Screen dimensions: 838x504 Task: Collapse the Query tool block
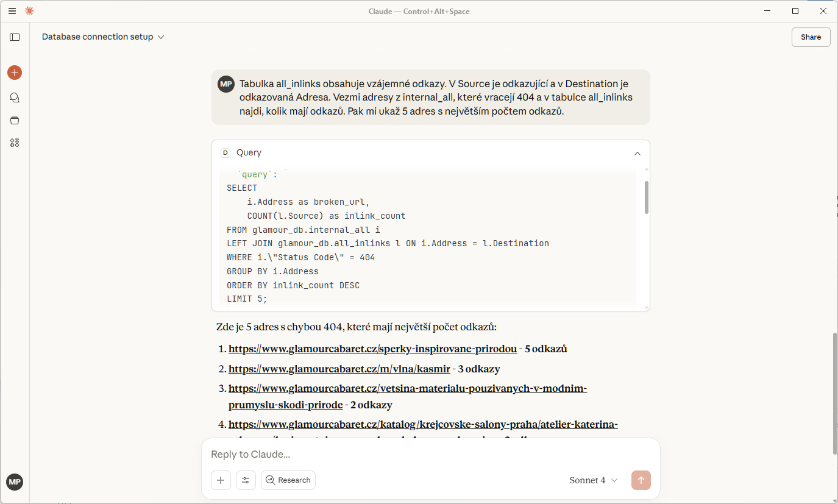pyautogui.click(x=637, y=153)
